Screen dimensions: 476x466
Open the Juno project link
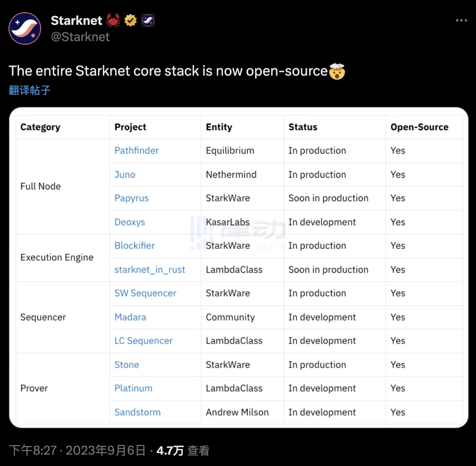pyautogui.click(x=125, y=174)
